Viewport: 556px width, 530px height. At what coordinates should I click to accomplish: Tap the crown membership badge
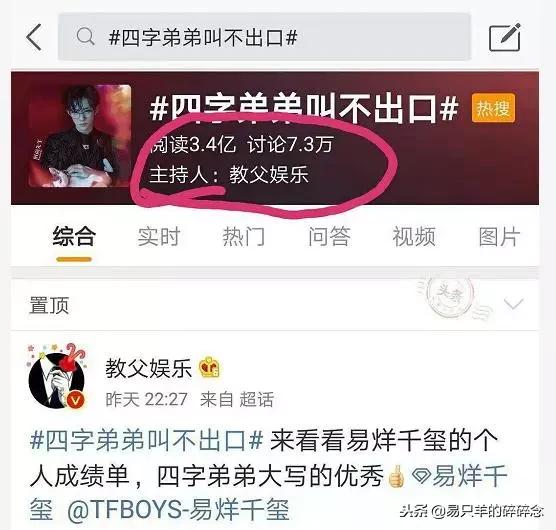point(209,367)
